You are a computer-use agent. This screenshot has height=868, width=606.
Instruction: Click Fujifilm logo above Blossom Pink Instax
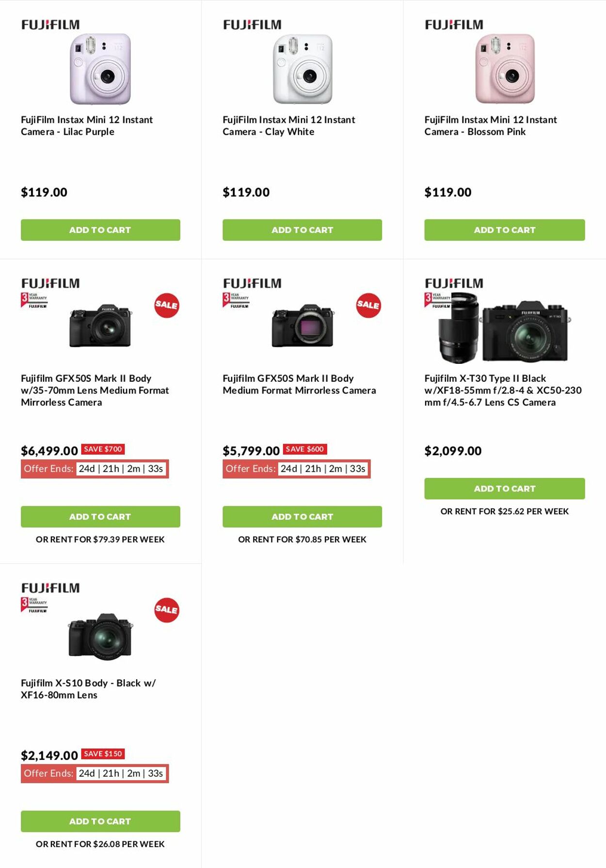[x=454, y=25]
